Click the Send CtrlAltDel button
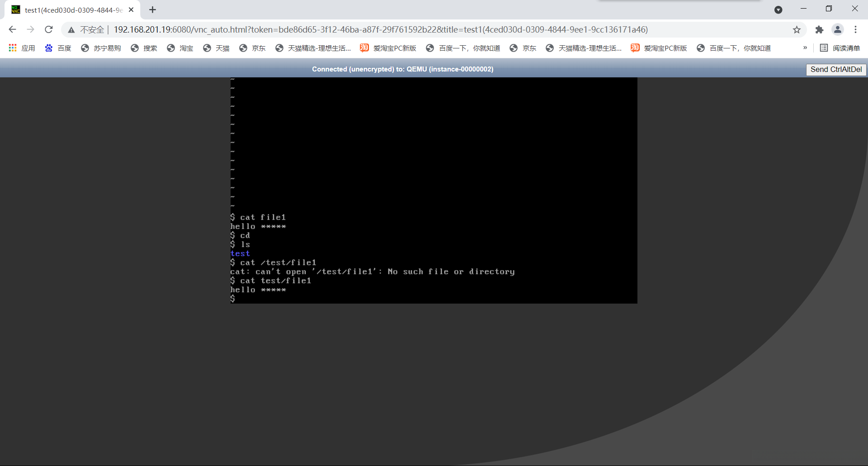 (836, 69)
